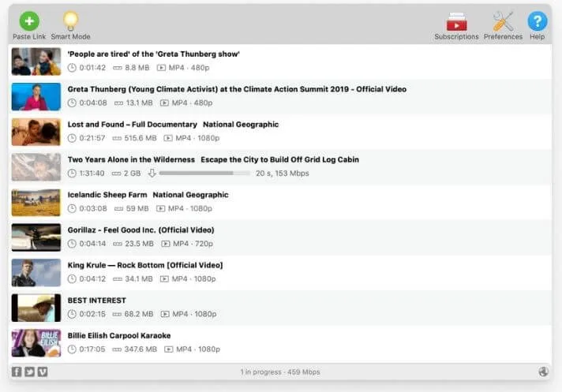Click the video format icon next to MP4 · 720p

tap(166, 244)
